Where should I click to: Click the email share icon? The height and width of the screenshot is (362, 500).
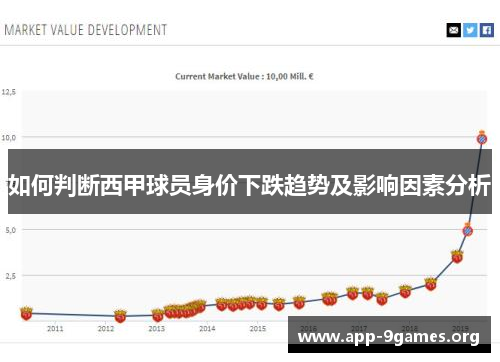point(454,30)
